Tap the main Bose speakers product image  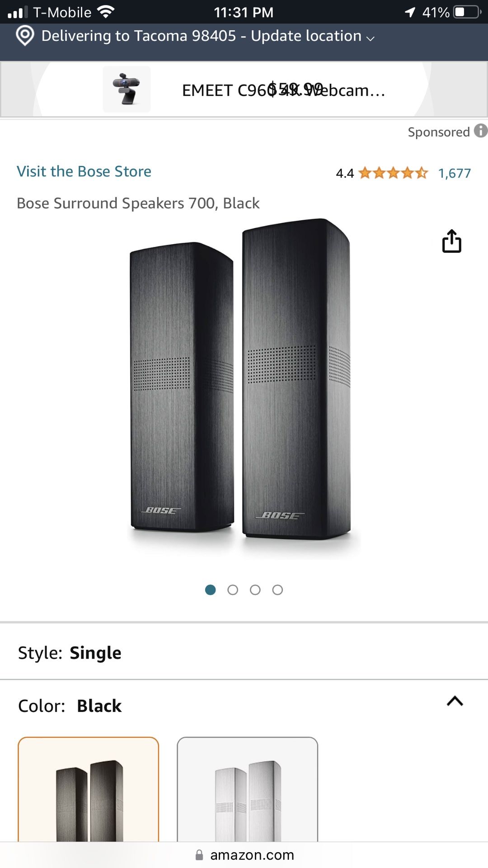(x=240, y=389)
